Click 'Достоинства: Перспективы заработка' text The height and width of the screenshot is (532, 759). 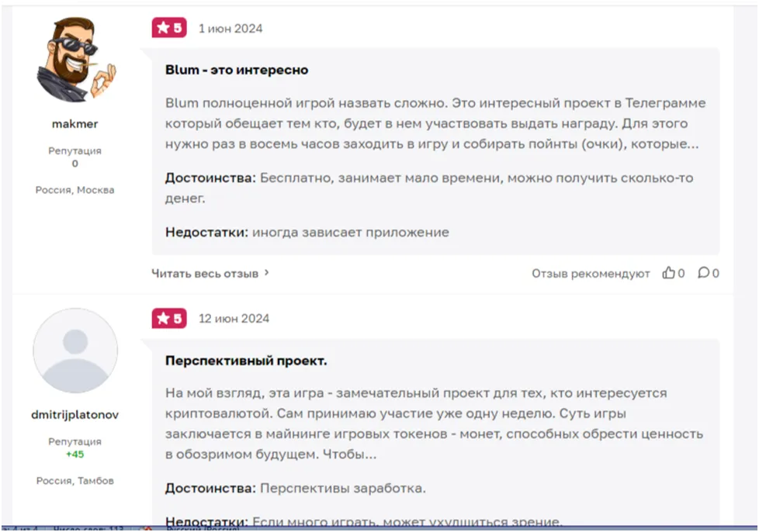[x=295, y=488]
